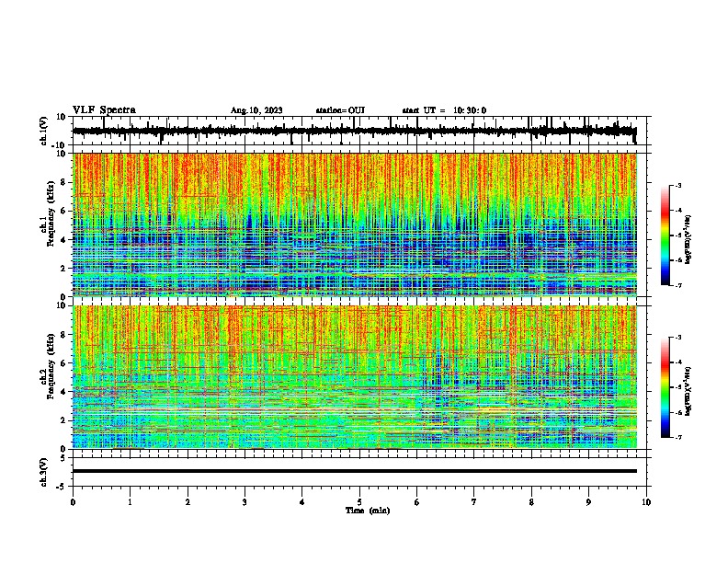Click time axis tick label 0
The image size is (728, 563).
[x=73, y=502]
